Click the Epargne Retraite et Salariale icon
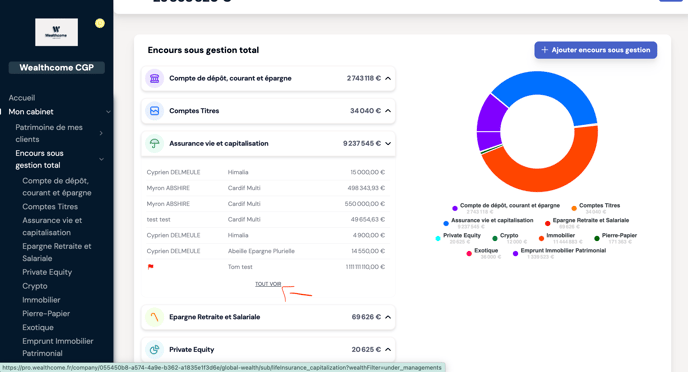The image size is (688, 372). point(154,317)
